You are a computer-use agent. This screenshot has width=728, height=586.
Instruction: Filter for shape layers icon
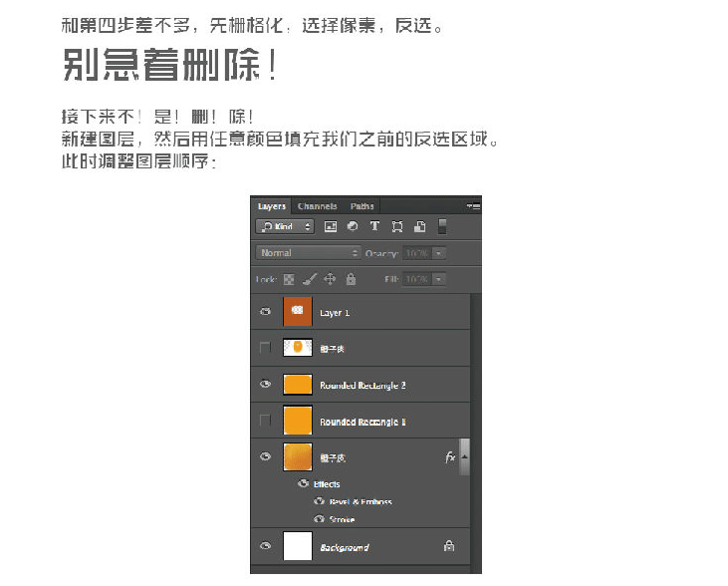tap(397, 226)
